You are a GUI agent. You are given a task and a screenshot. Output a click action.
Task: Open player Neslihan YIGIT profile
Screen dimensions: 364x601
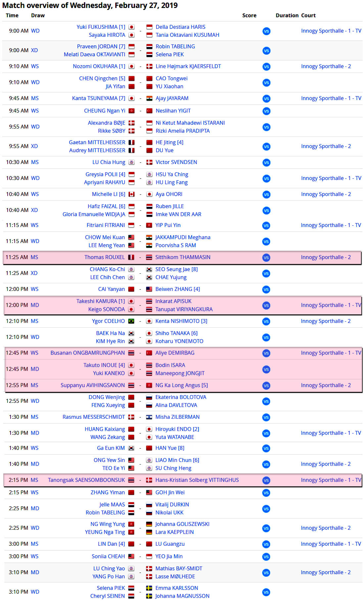click(173, 111)
